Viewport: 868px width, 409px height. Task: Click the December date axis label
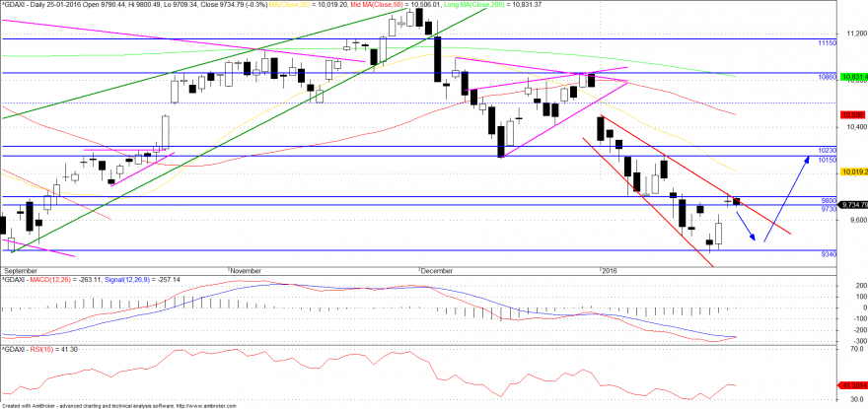pyautogui.click(x=437, y=271)
